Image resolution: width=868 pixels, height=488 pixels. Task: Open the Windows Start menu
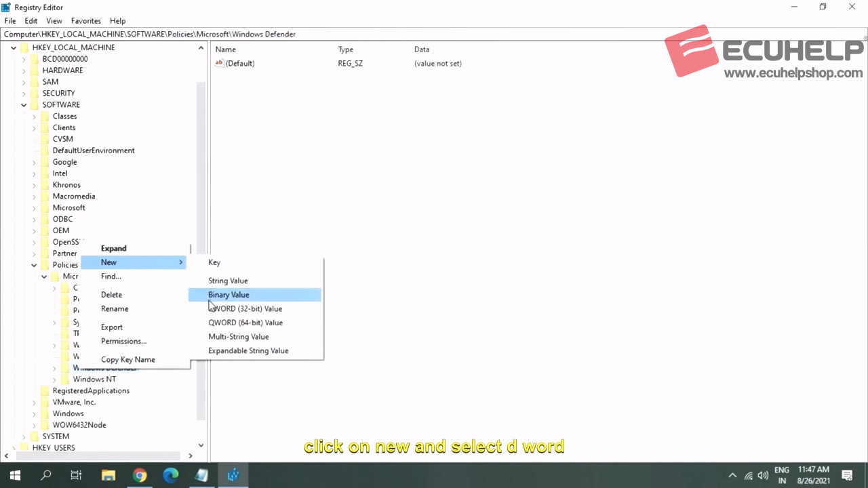[x=15, y=475]
